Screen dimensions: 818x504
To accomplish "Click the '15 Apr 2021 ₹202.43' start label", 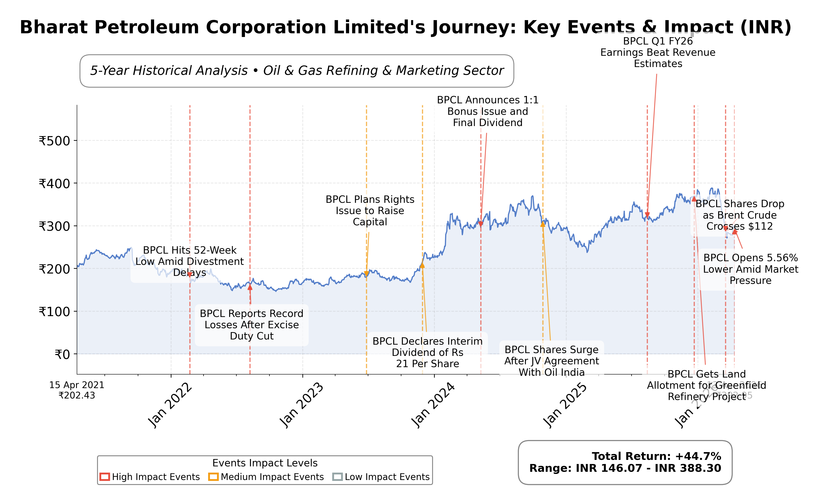I will [x=77, y=390].
